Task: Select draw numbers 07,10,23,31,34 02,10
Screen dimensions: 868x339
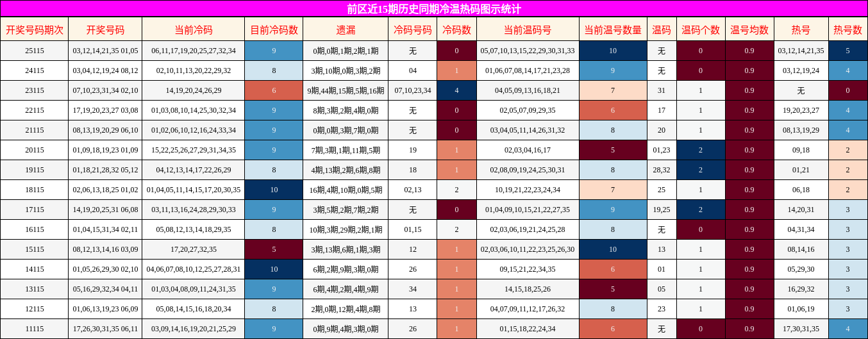Action: tap(105, 90)
